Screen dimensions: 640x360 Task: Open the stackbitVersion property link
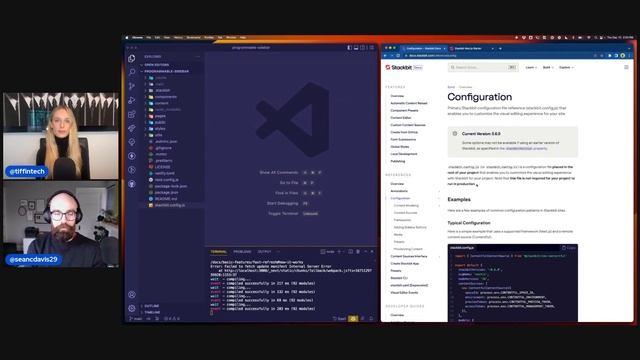pos(526,149)
